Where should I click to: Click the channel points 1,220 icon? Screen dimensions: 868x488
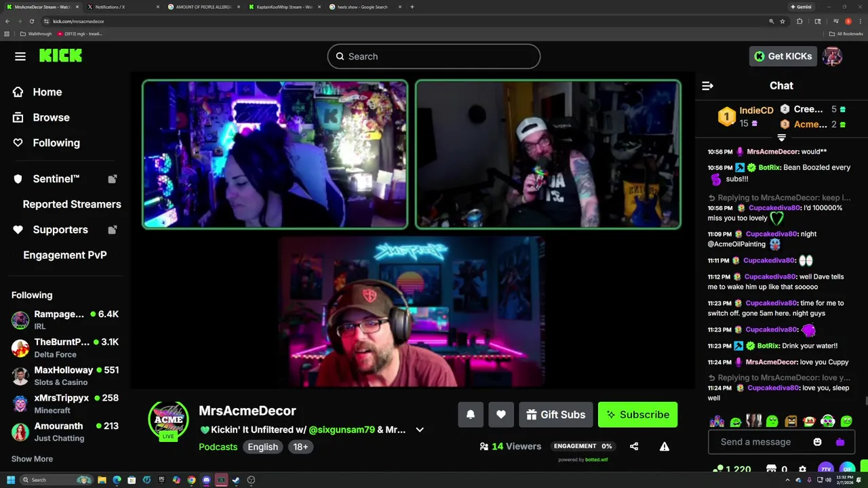(x=718, y=469)
